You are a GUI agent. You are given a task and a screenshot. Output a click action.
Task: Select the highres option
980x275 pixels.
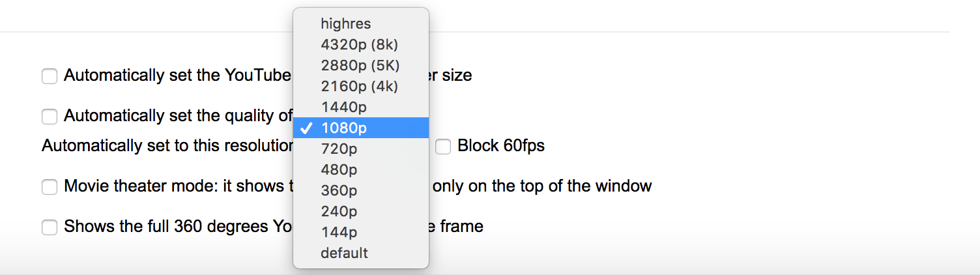point(345,23)
